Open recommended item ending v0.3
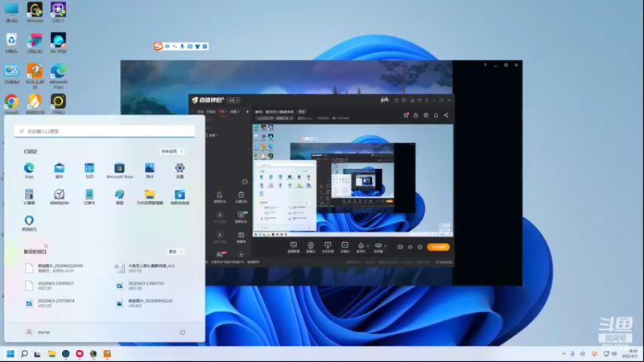Screen dimensions: 644x362 point(146,268)
